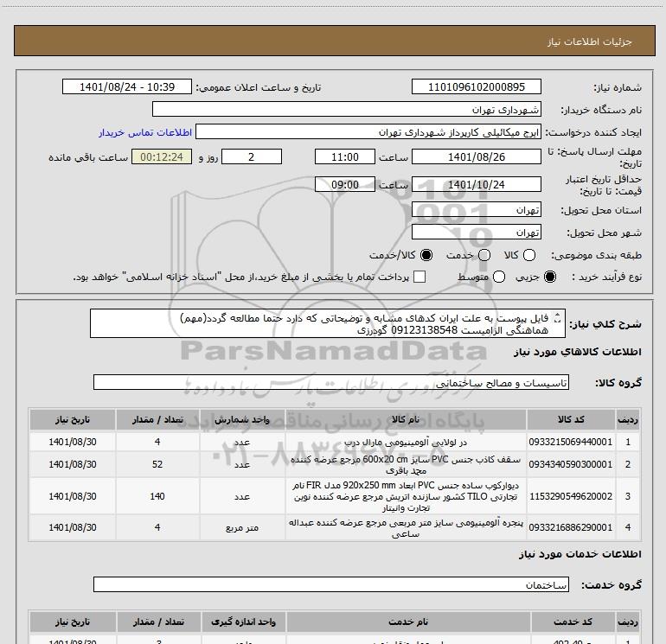Click the service group field ساختمان
666x644 pixels.
(331, 584)
